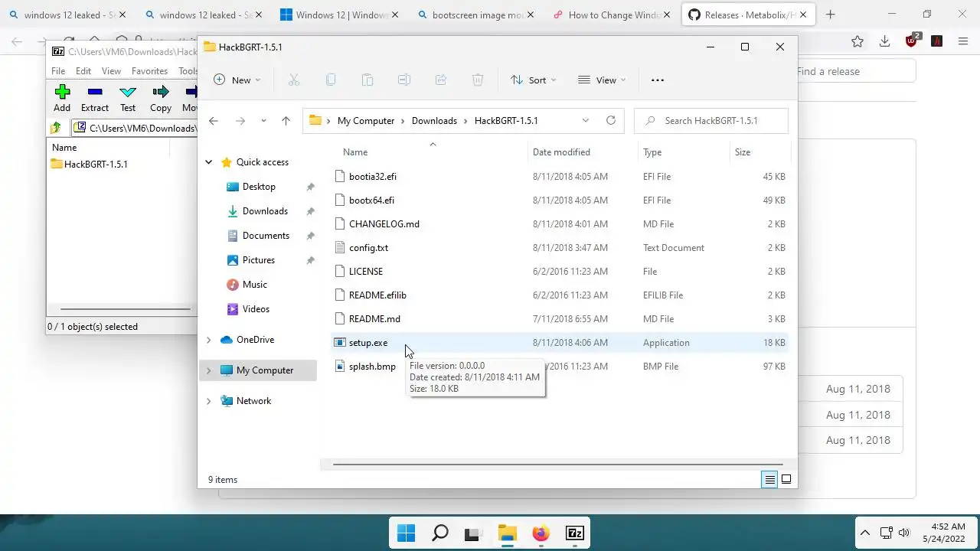Sort by Type column header

click(684, 152)
